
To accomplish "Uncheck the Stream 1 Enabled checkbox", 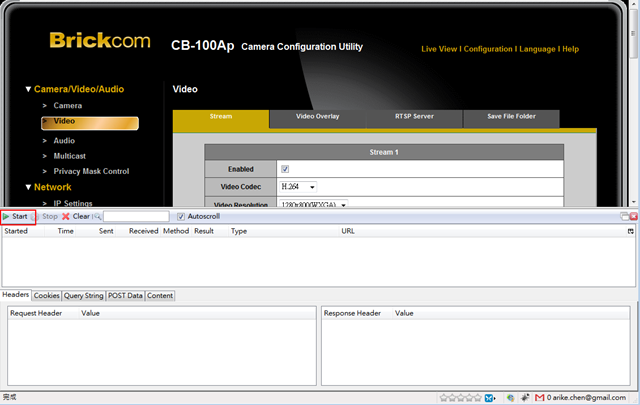I will 285,169.
